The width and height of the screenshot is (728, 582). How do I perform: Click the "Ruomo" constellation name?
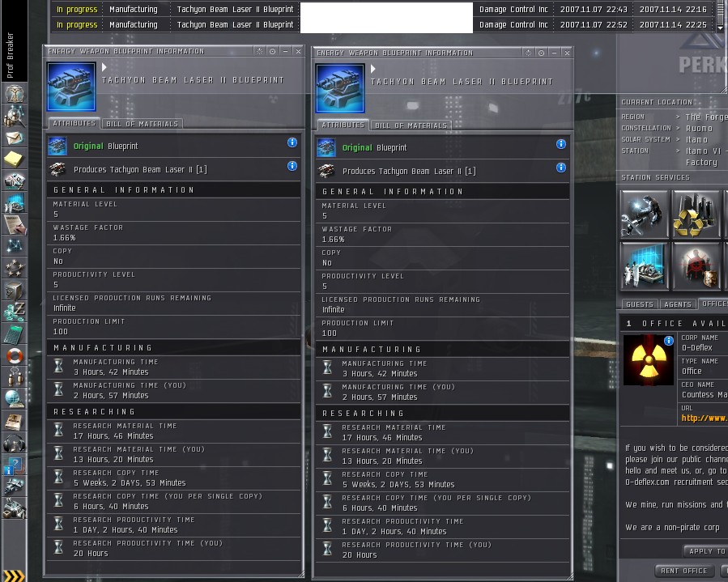(x=699, y=129)
